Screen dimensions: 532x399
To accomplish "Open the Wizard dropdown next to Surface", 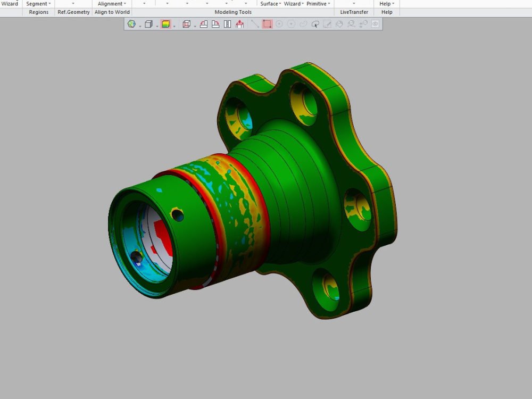I will 294,4.
